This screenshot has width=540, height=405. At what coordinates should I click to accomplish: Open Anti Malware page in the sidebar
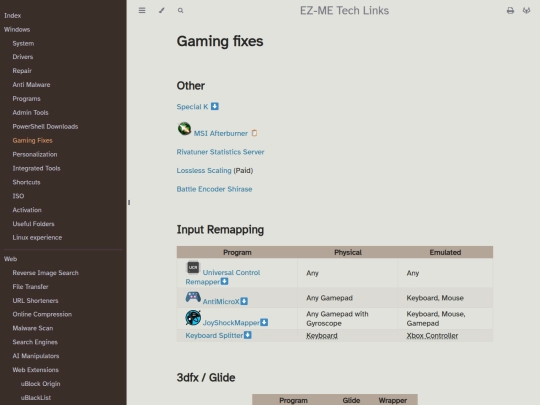click(x=31, y=85)
